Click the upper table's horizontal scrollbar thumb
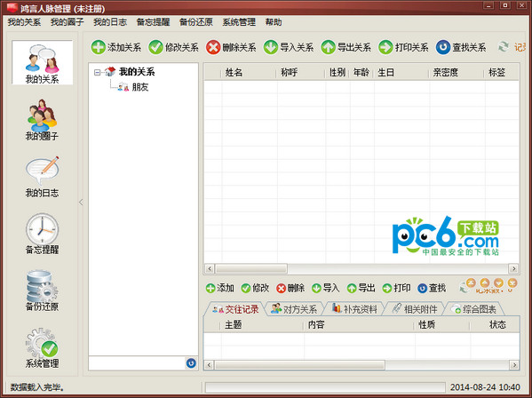The height and width of the screenshot is (398, 532). (x=251, y=268)
